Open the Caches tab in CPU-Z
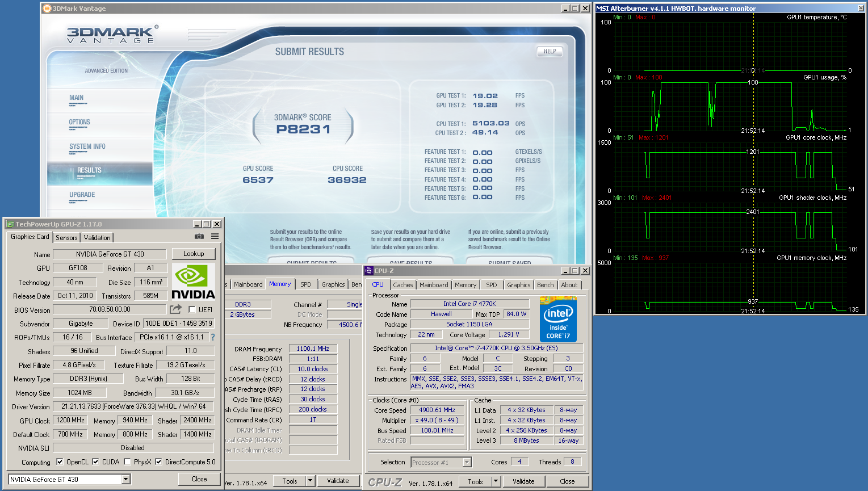Screen dimensions: 868x491 [403, 285]
